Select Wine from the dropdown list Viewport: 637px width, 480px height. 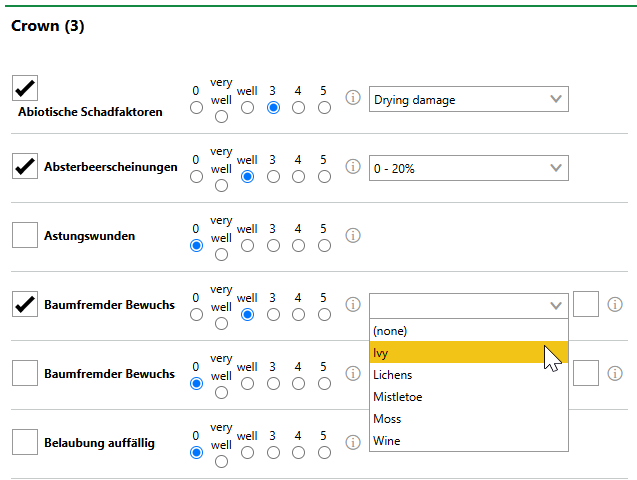[468, 441]
